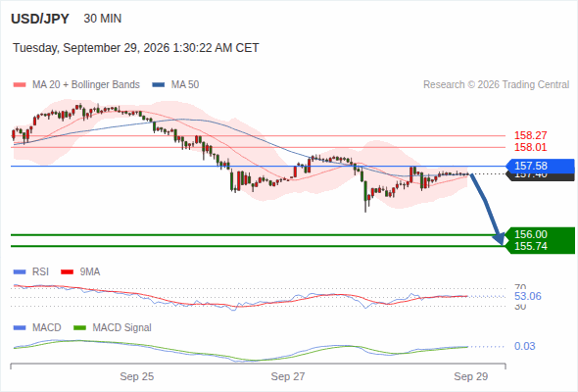
Task: Click the MACD value 0.03 readout
Action: pos(524,346)
